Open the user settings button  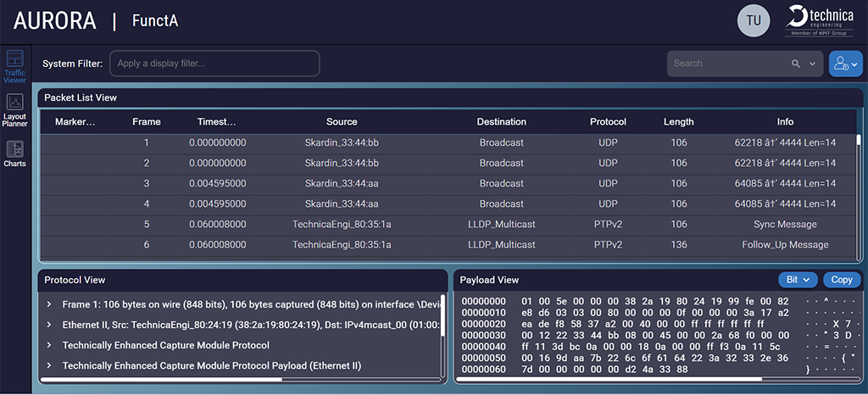point(845,64)
